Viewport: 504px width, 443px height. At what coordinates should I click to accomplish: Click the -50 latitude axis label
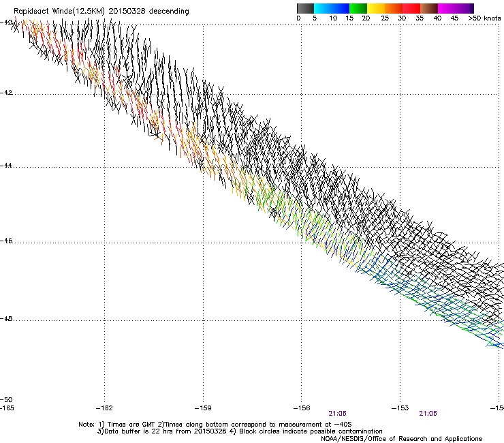click(6, 399)
